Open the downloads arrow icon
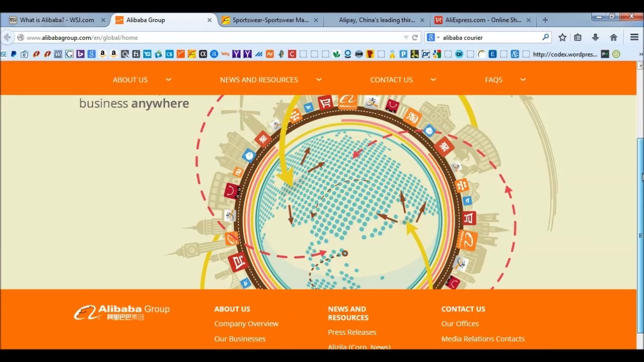The height and width of the screenshot is (362, 644). click(595, 37)
